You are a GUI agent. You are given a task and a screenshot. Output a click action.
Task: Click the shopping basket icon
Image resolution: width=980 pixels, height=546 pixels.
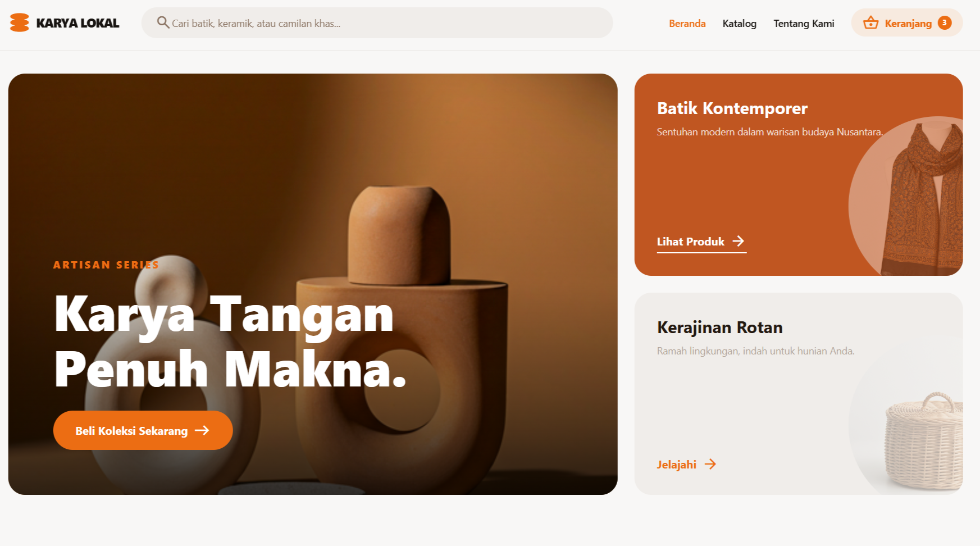(870, 22)
